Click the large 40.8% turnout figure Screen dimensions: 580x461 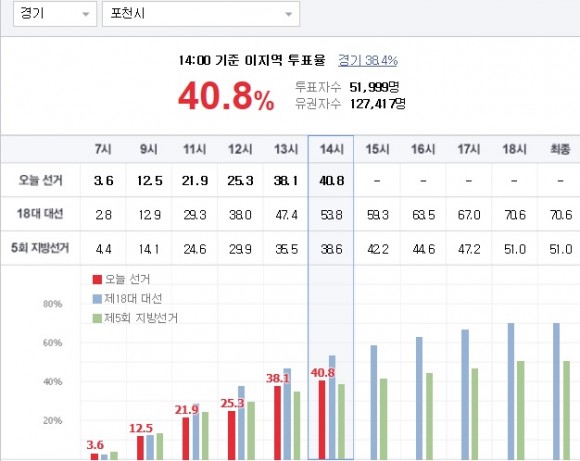tap(226, 96)
